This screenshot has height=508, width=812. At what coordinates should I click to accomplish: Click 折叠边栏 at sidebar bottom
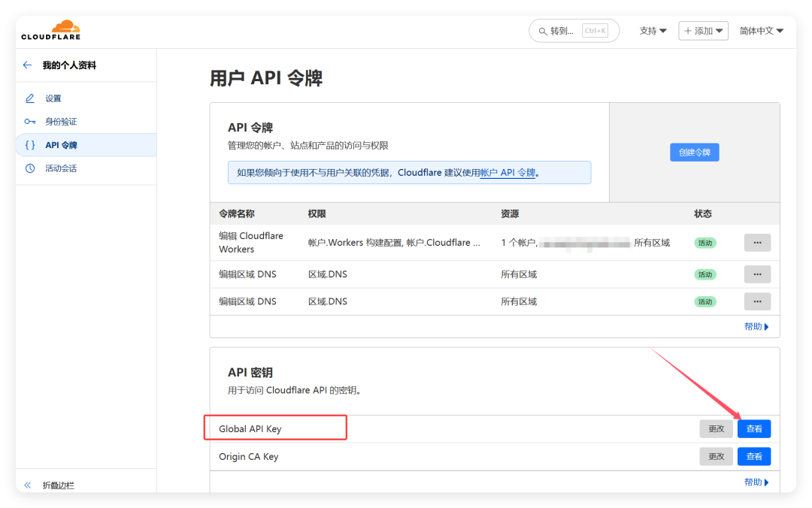58,485
